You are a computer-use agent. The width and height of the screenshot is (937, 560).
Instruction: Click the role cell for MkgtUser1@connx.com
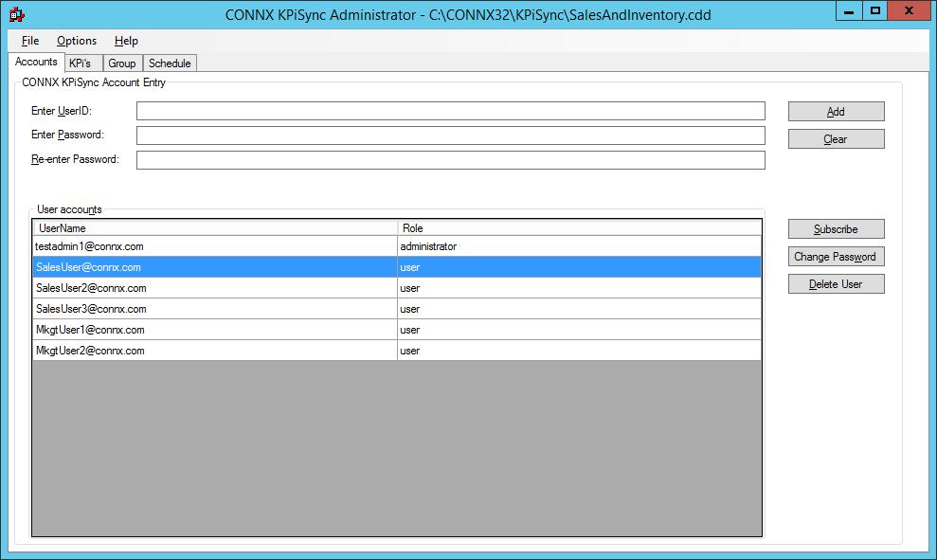579,330
